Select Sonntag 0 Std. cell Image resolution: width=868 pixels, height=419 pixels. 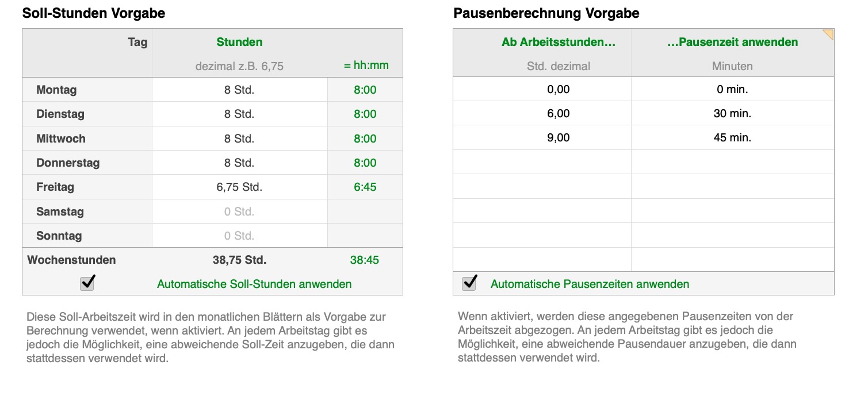pyautogui.click(x=239, y=236)
